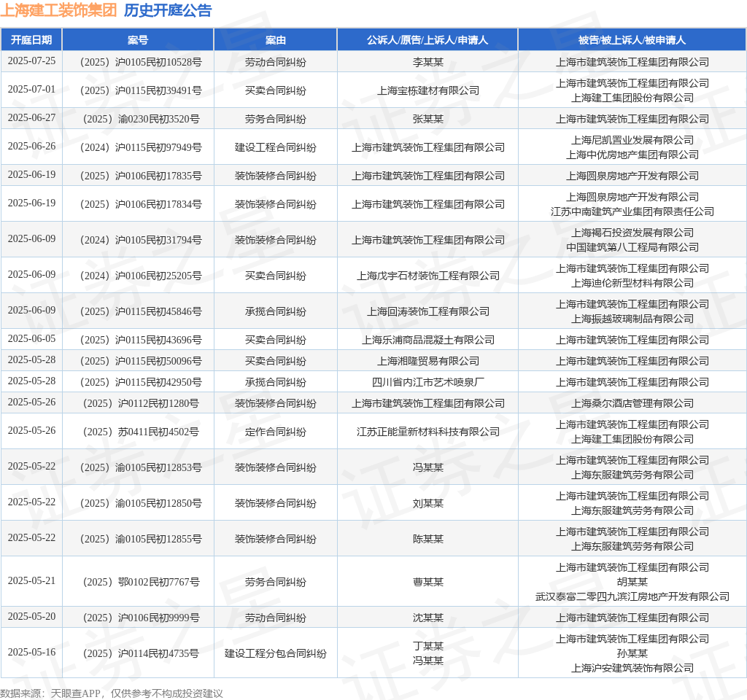
Task: Select case number （2025）鄂0102民初7767号
Action: point(141,582)
